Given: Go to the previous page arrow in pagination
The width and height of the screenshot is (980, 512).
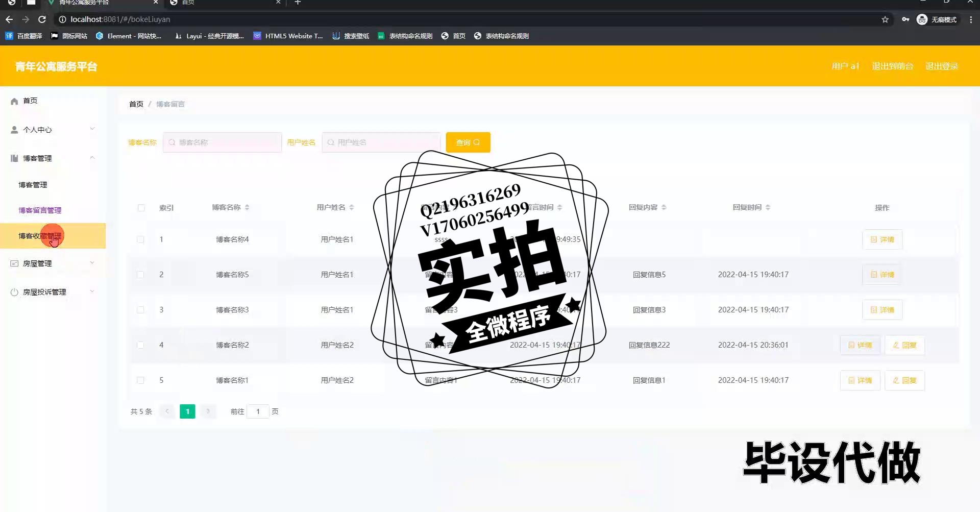Looking at the screenshot, I should [x=167, y=411].
